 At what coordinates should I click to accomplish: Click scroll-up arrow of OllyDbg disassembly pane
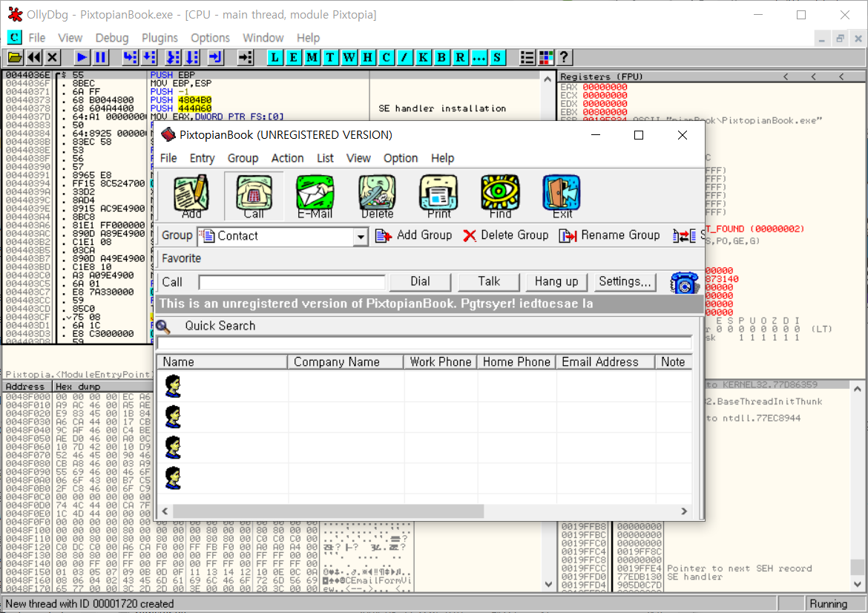548,79
